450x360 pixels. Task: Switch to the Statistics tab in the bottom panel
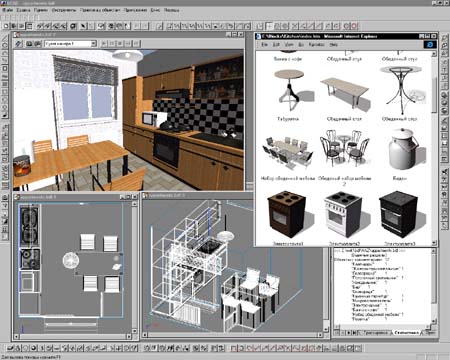coord(406,333)
